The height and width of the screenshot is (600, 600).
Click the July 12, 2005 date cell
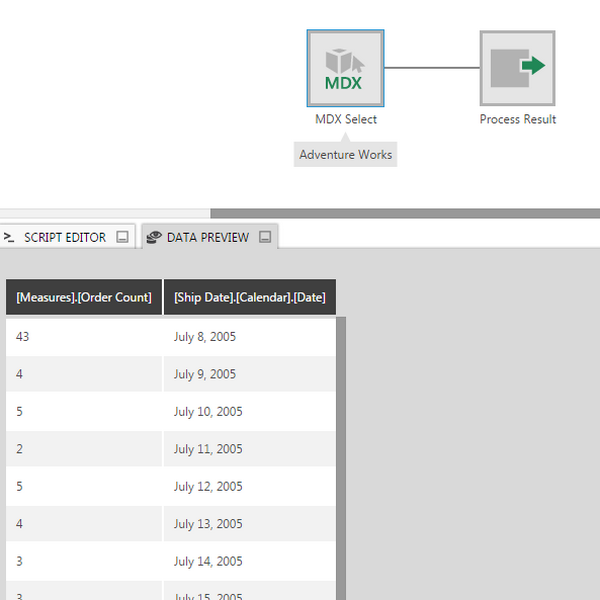pos(249,487)
